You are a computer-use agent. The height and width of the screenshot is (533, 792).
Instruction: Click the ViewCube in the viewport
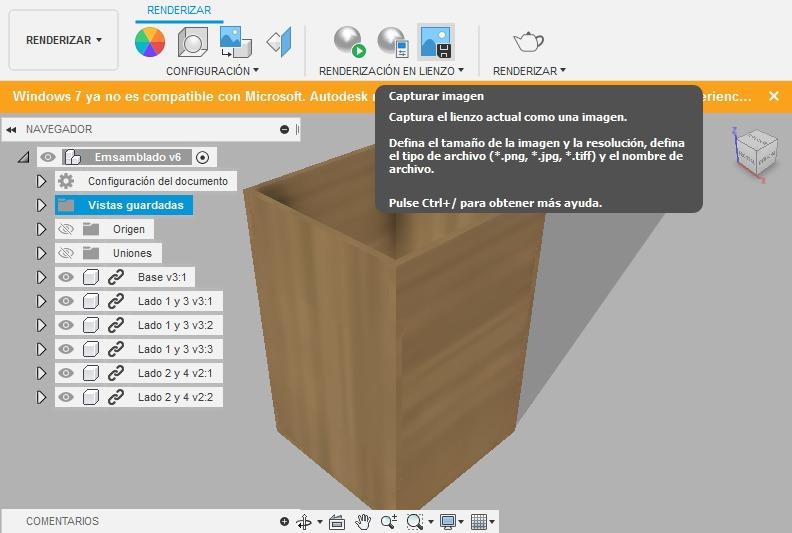tap(754, 153)
